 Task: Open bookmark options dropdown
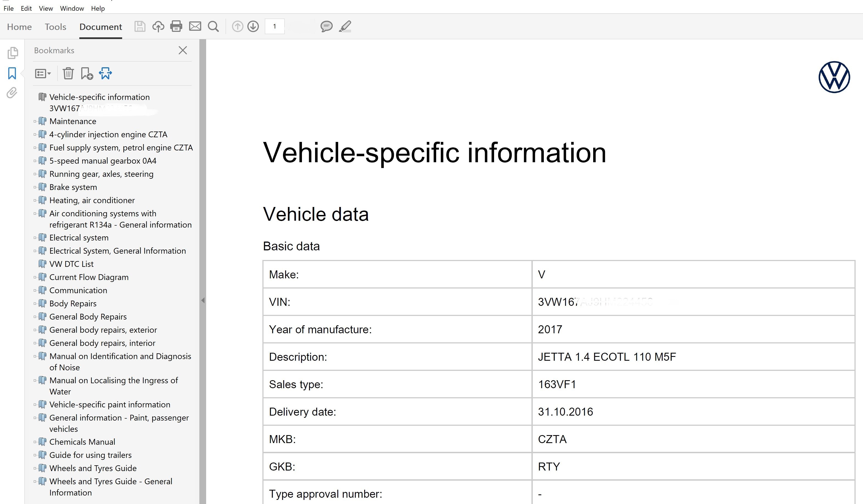coord(43,73)
